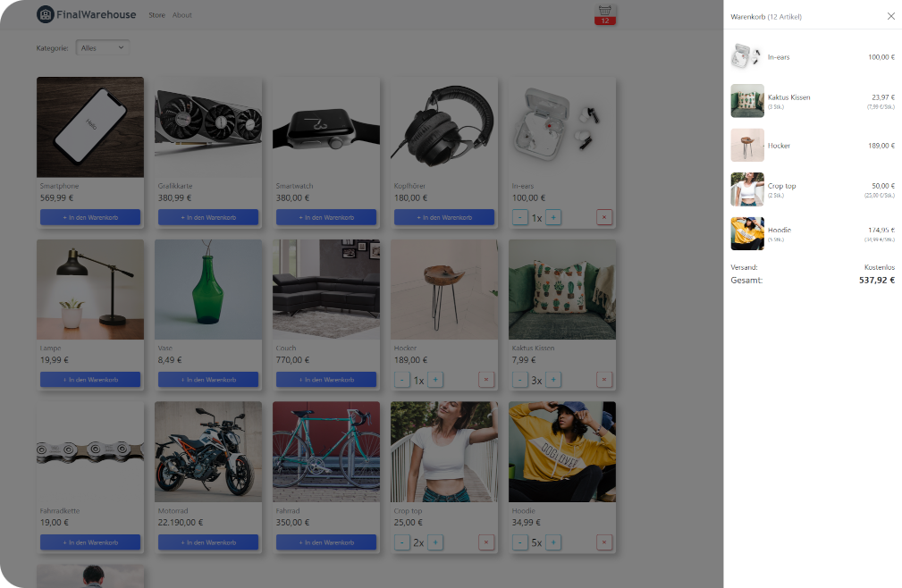902x588 pixels.
Task: Add the Lampe to the Warenkorb
Action: click(89, 379)
